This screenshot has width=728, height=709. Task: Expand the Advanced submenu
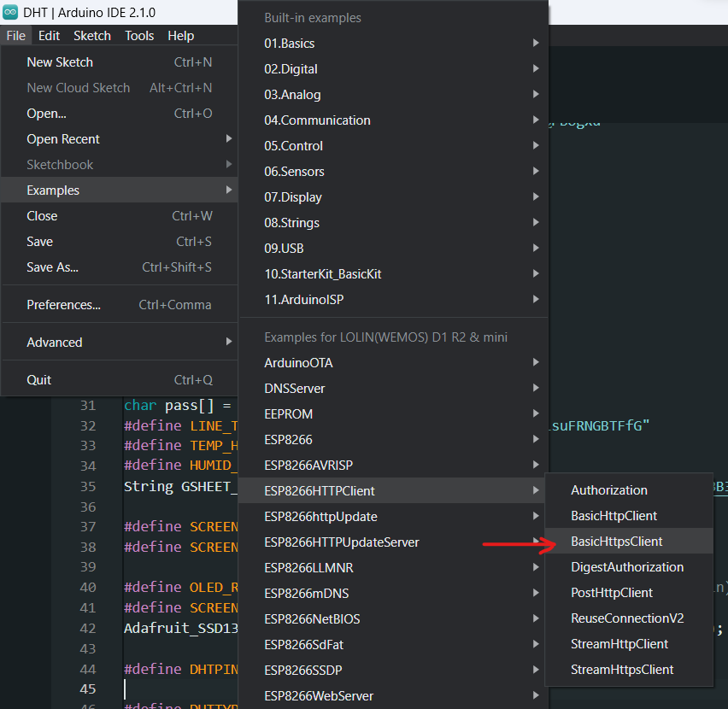tap(120, 343)
